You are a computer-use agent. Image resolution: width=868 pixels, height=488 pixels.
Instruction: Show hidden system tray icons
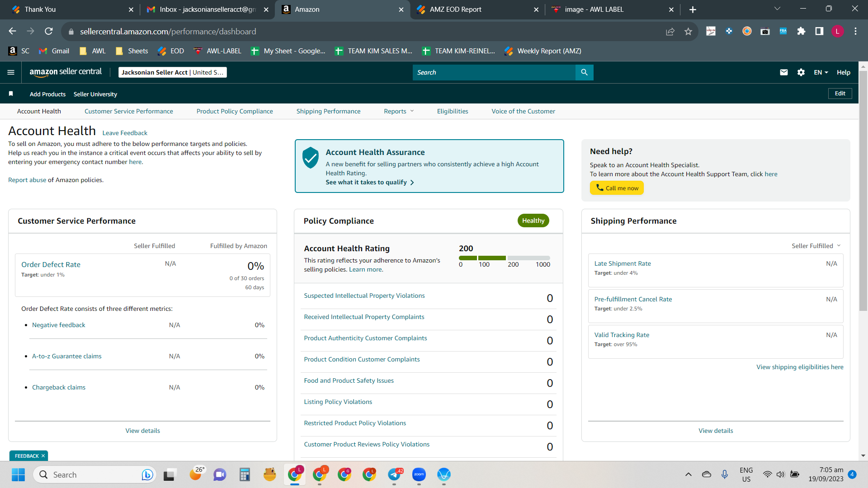(689, 474)
